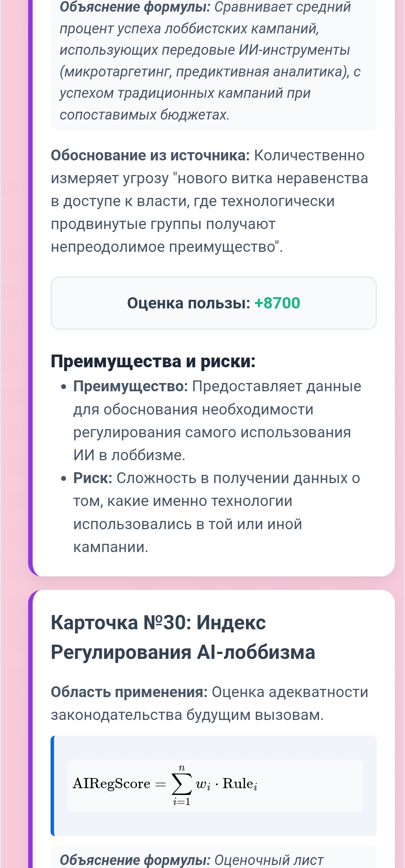Click the text "законодательства будущим вызовам."
The height and width of the screenshot is (868, 405).
(x=187, y=715)
